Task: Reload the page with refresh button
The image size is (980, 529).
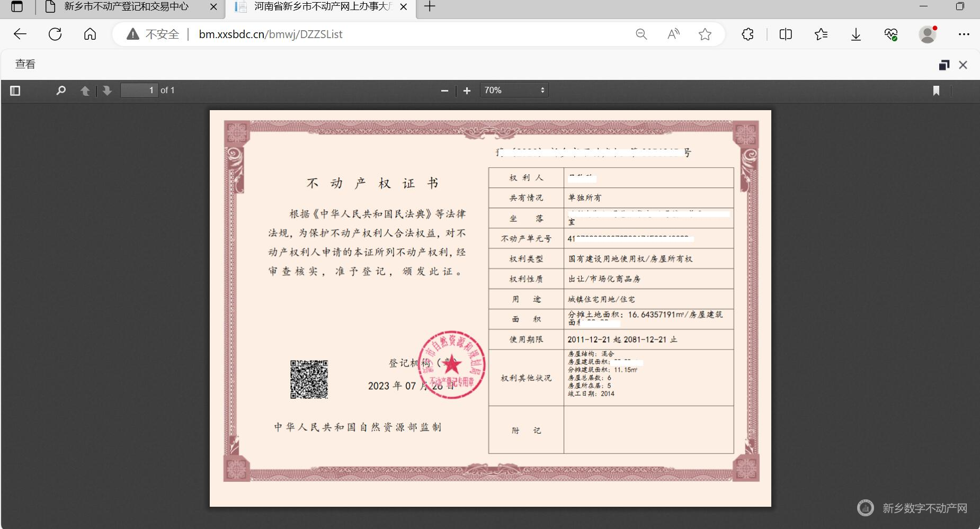Action: [55, 34]
